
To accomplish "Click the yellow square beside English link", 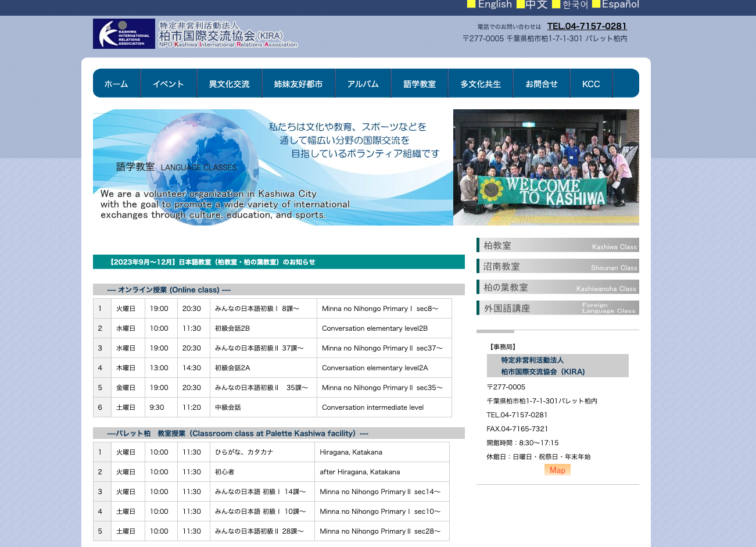I will tap(471, 4).
